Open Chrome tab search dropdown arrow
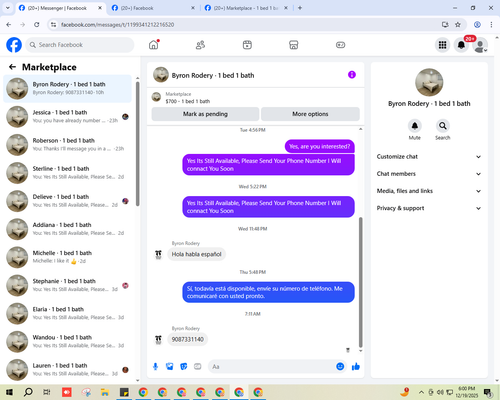The width and height of the screenshot is (500, 400). click(x=8, y=8)
